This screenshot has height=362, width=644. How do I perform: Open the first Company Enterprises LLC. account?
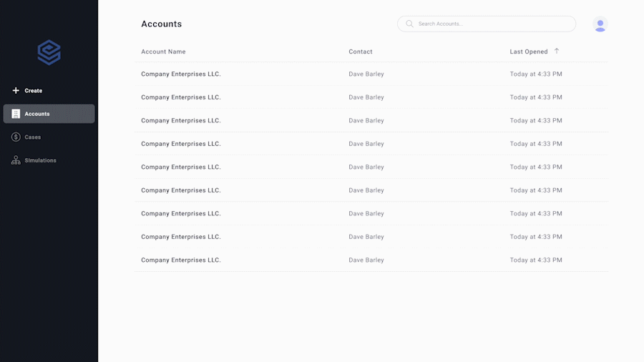click(x=181, y=74)
